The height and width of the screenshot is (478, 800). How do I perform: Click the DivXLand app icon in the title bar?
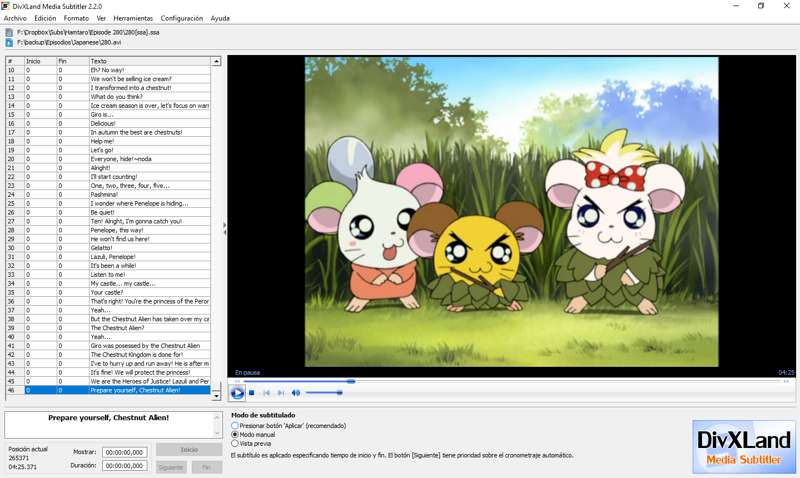pos(6,6)
